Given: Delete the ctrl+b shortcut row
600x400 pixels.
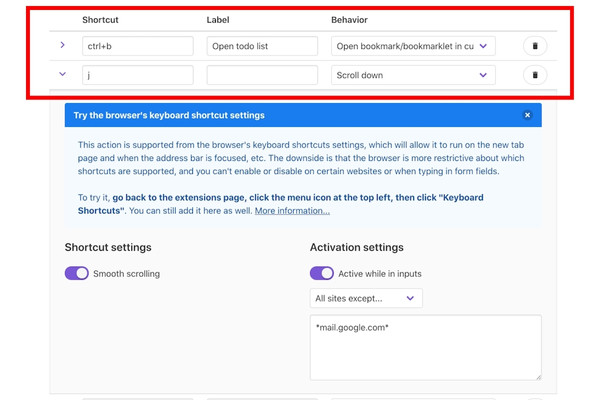Looking at the screenshot, I should point(535,46).
